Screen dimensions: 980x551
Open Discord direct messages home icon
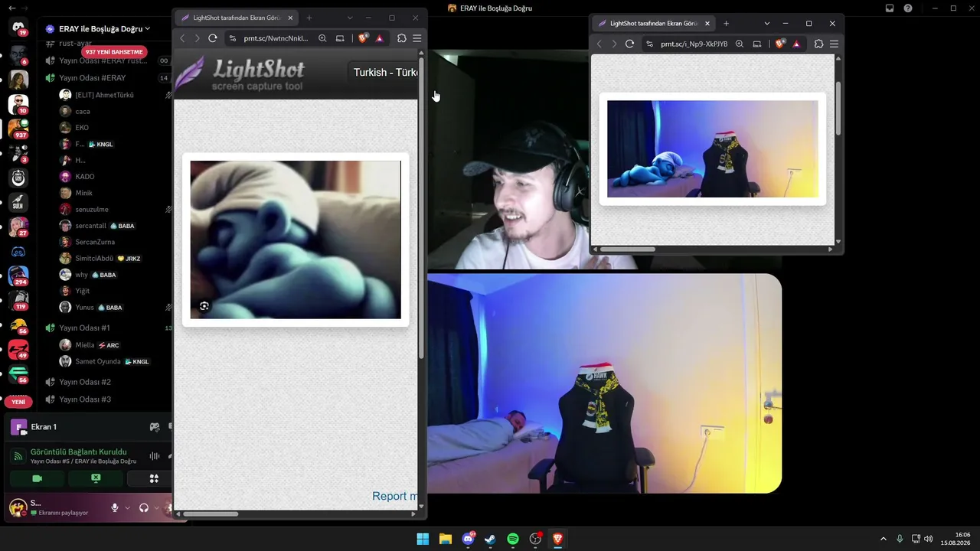pos(18,28)
